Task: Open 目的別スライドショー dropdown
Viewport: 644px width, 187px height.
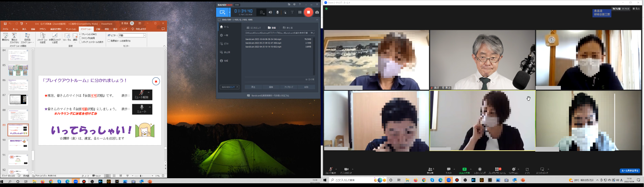Action: coord(27,38)
